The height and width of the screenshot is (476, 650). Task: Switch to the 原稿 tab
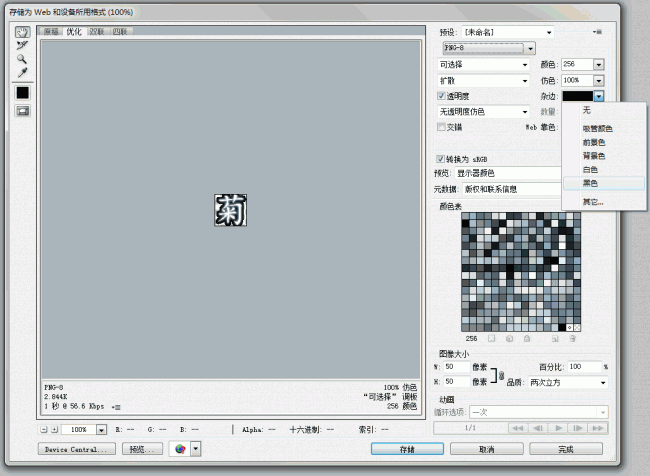pyautogui.click(x=51, y=32)
